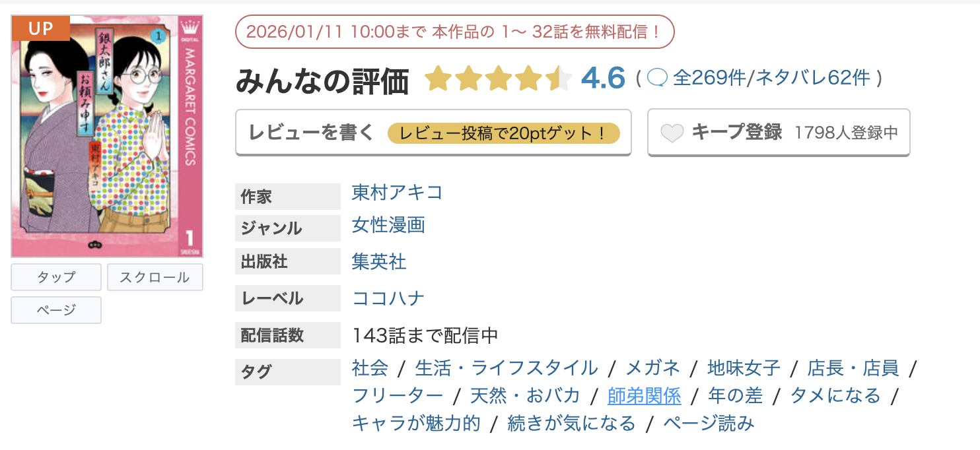980x450 pixels.
Task: Click the orange UP badge on the cover
Action: pos(40,28)
